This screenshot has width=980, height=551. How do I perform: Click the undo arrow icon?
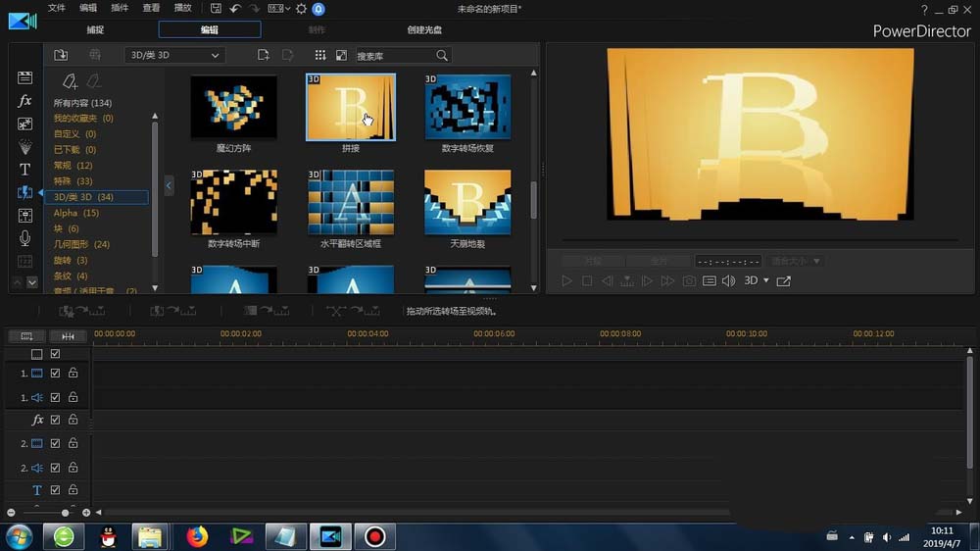click(x=235, y=9)
